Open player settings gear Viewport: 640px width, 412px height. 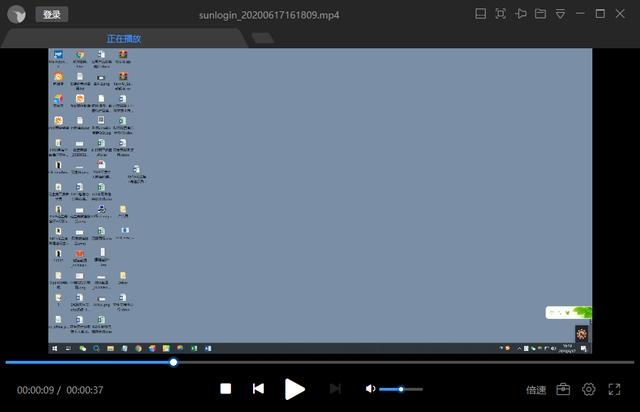589,389
